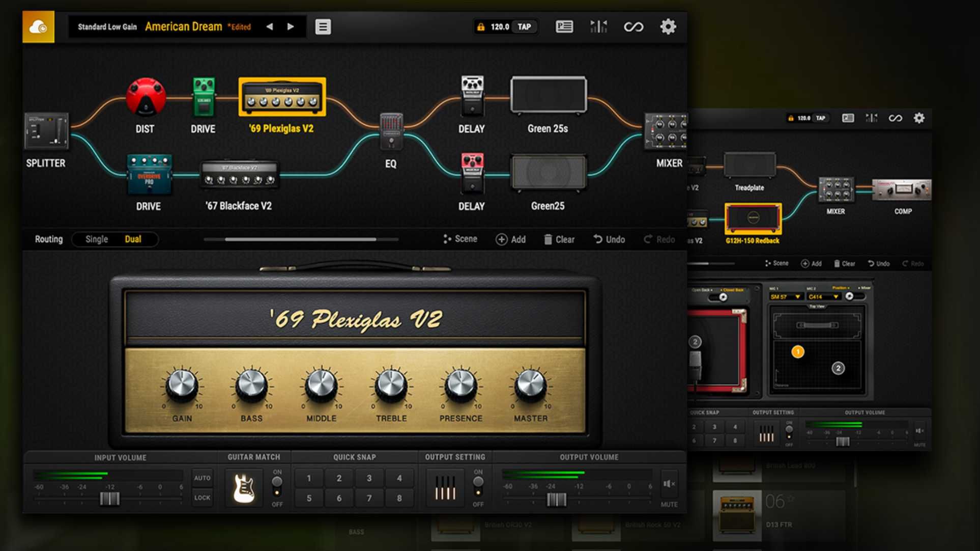Toggle the tempo lock icon
The width and height of the screenshot is (980, 551).
point(480,26)
